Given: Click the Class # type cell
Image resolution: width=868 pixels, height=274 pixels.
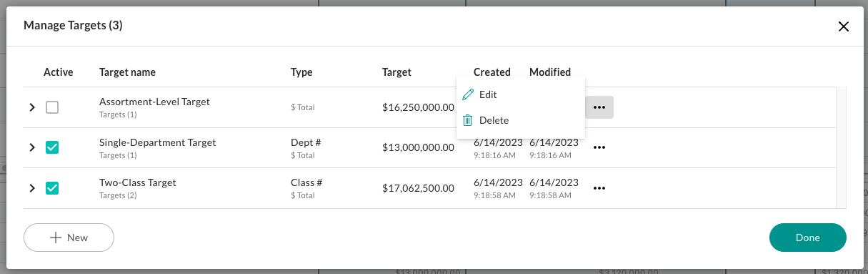Looking at the screenshot, I should coord(306,182).
